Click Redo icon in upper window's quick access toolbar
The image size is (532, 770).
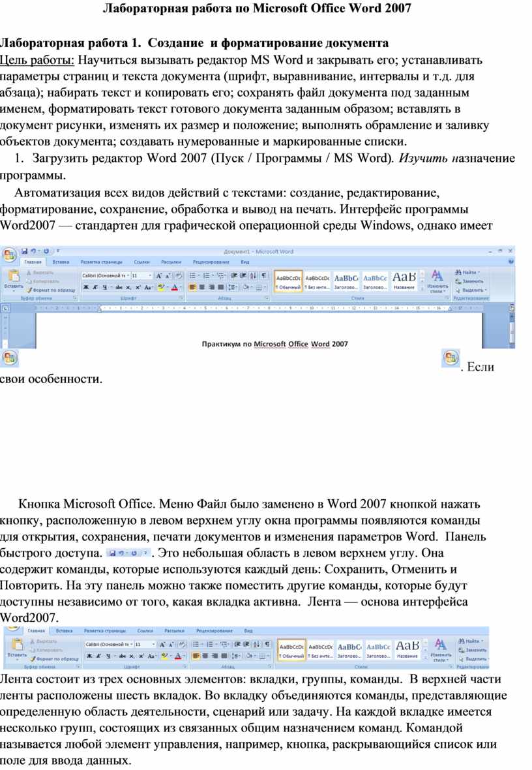(x=46, y=251)
